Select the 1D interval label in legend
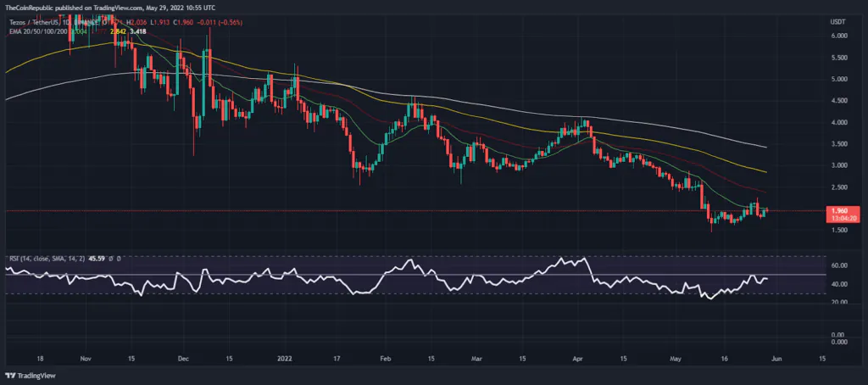The width and height of the screenshot is (868, 385). pyautogui.click(x=66, y=22)
